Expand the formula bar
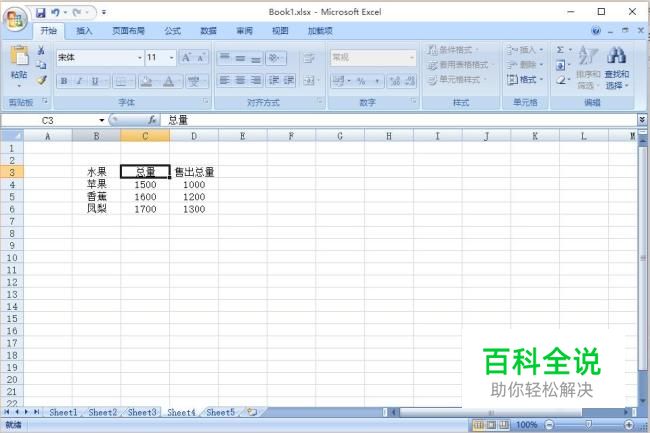Screen dimensions: 650x433 (x=642, y=120)
